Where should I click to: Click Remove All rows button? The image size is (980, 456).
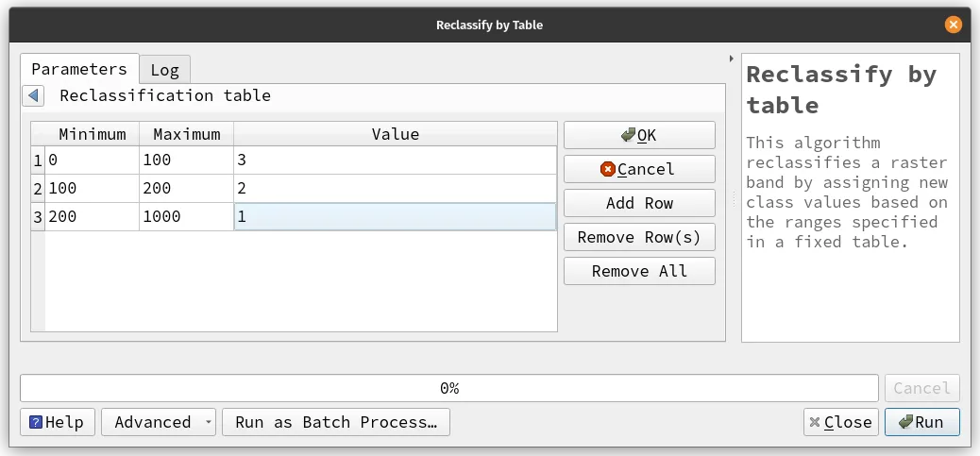coord(639,271)
